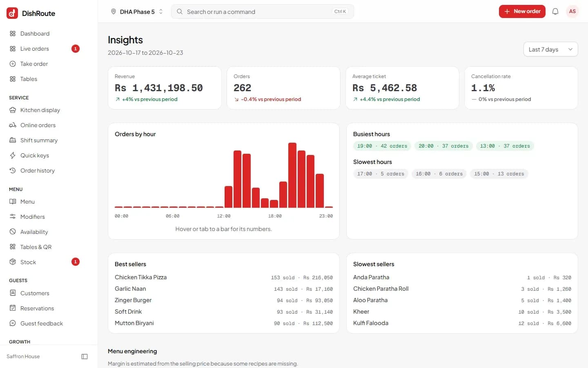Collapse sidebar using the panel icon
Image resolution: width=588 pixels, height=368 pixels.
click(x=85, y=357)
